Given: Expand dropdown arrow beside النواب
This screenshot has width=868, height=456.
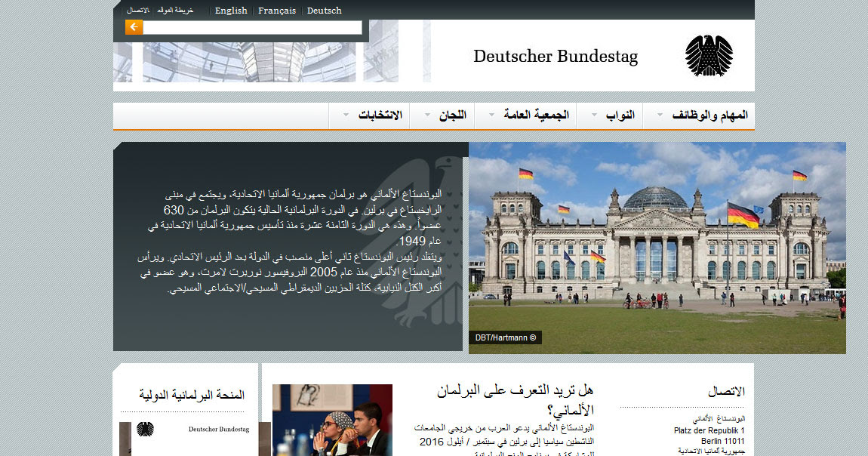Looking at the screenshot, I should [x=595, y=115].
